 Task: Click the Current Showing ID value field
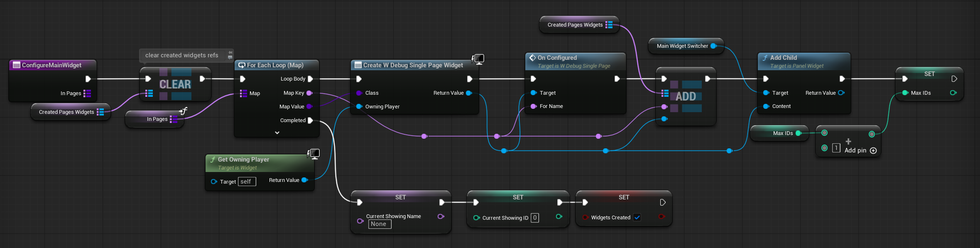[535, 218]
